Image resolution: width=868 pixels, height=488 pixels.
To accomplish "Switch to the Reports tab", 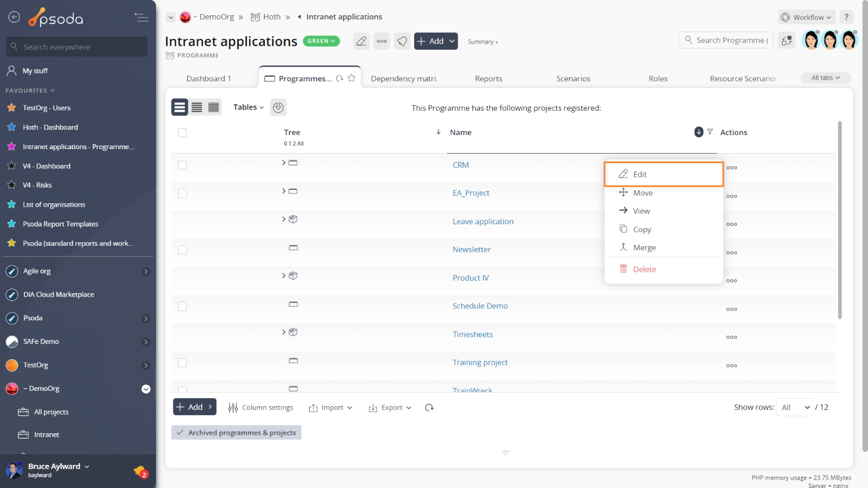I will coord(488,79).
